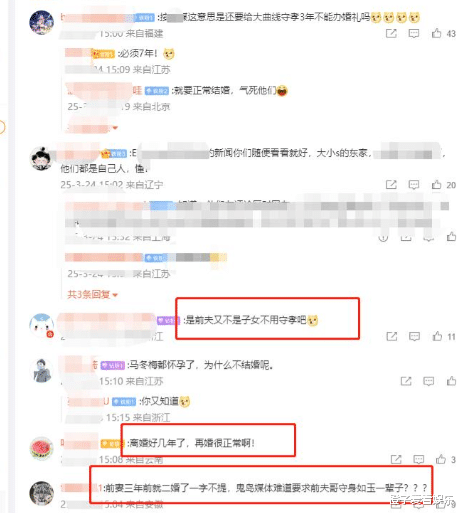Image resolution: width=460 pixels, height=513 pixels.
Task: Like the blurred reply from 上海
Action: [x=451, y=237]
